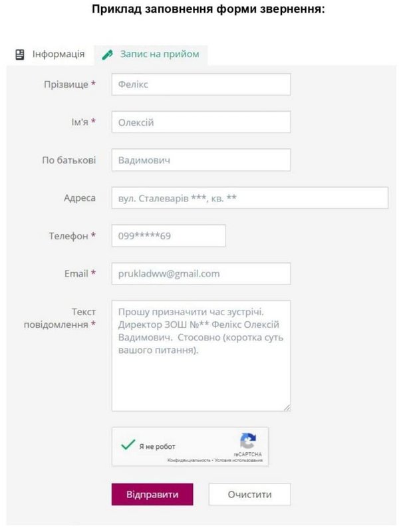
Task: Click the Телефон field label
Action: coord(68,236)
